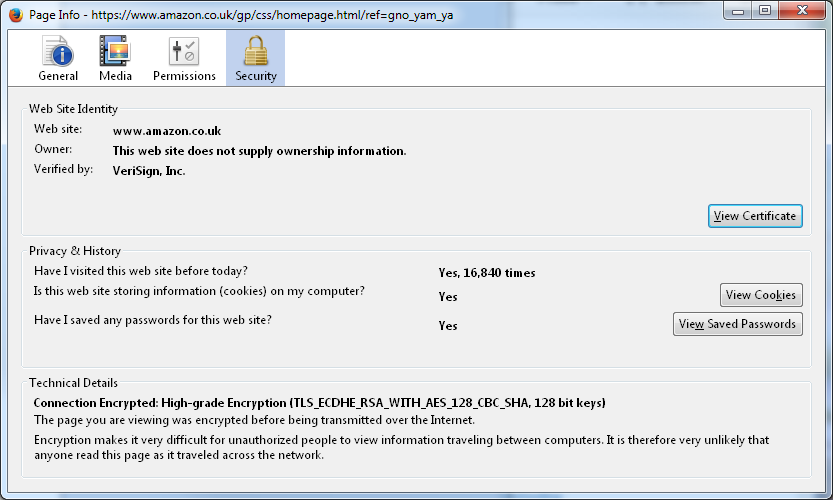This screenshot has height=500, width=833.
Task: Click the Yes answer for cookies
Action: [x=448, y=296]
